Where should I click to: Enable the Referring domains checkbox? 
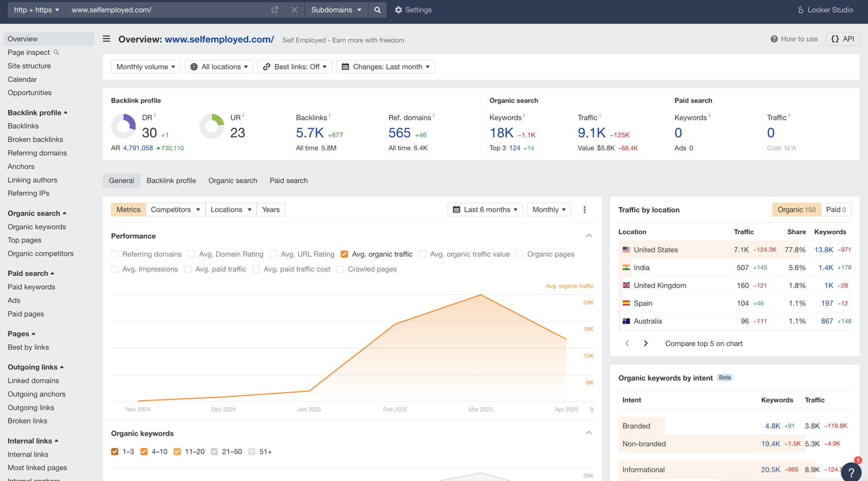tap(115, 254)
